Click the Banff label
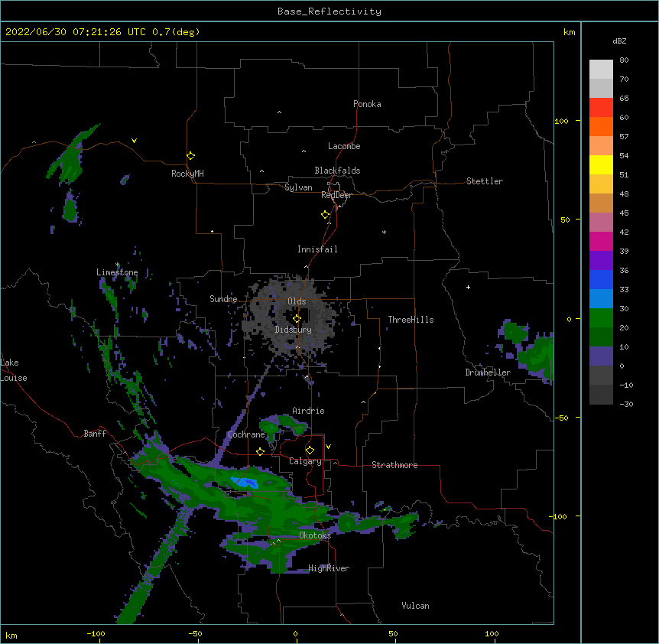The width and height of the screenshot is (659, 644). (95, 434)
